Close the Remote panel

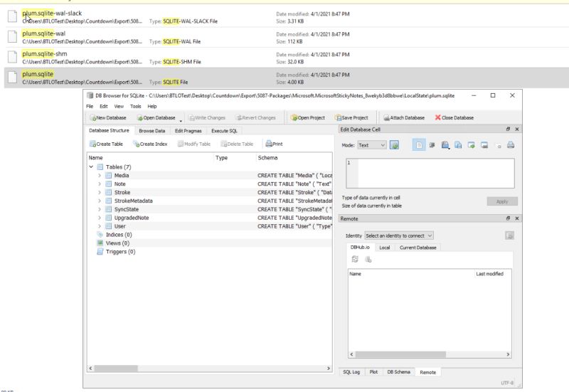pos(517,218)
